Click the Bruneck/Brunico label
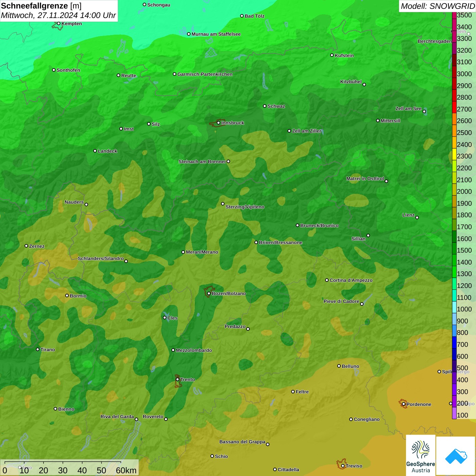The image size is (476, 476). coord(319,225)
